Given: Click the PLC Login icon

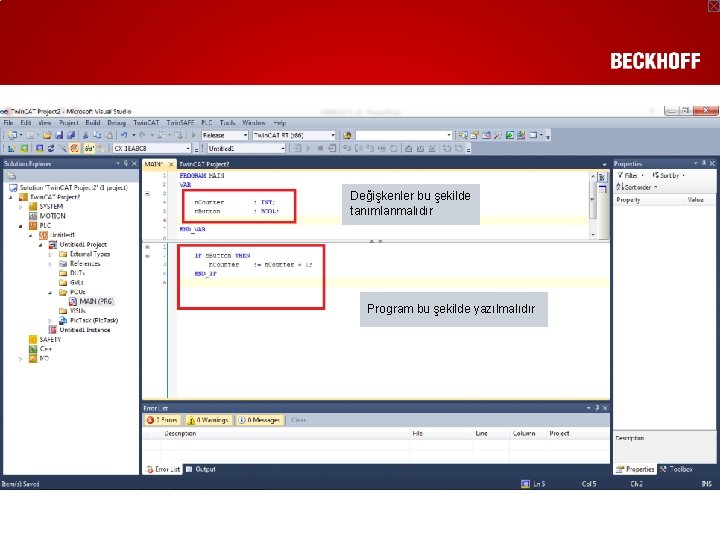Looking at the screenshot, I should coord(298,148).
